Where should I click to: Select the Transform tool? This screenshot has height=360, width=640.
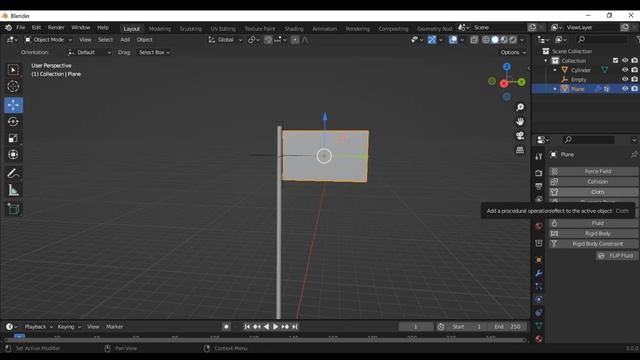(13, 154)
